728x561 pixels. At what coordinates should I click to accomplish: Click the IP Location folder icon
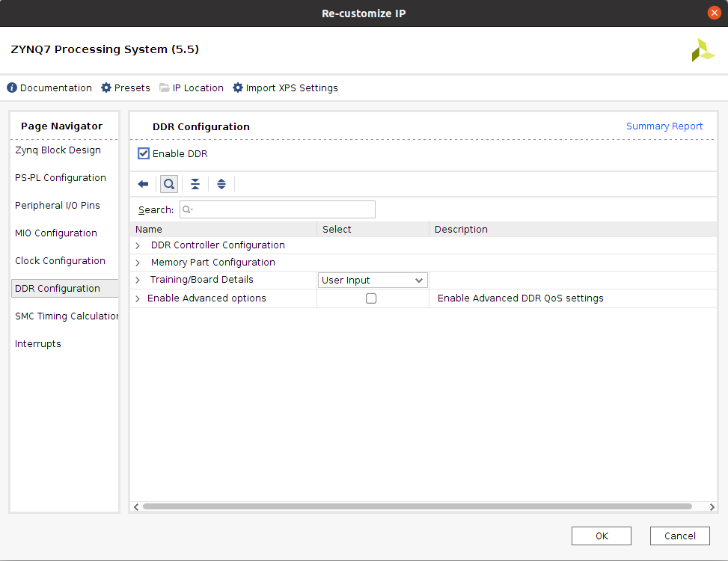pyautogui.click(x=165, y=88)
